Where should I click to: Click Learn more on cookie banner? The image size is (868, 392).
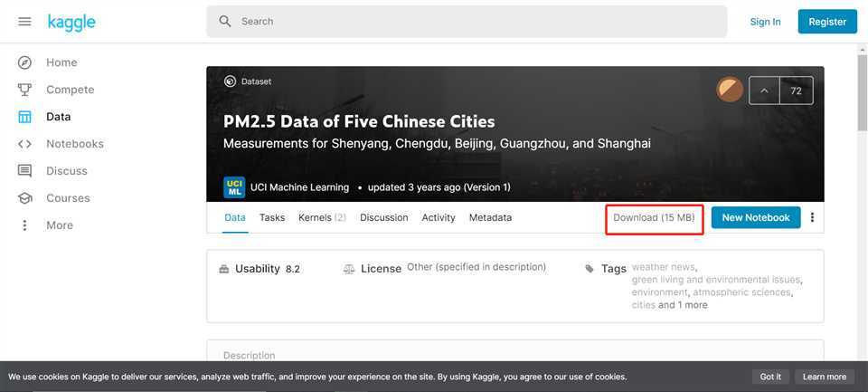coord(825,377)
